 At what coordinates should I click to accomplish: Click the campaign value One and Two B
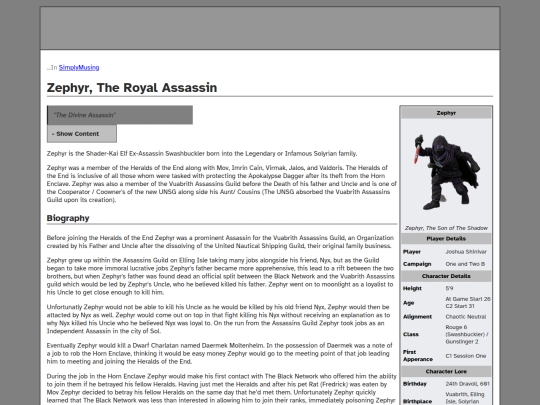pos(465,264)
